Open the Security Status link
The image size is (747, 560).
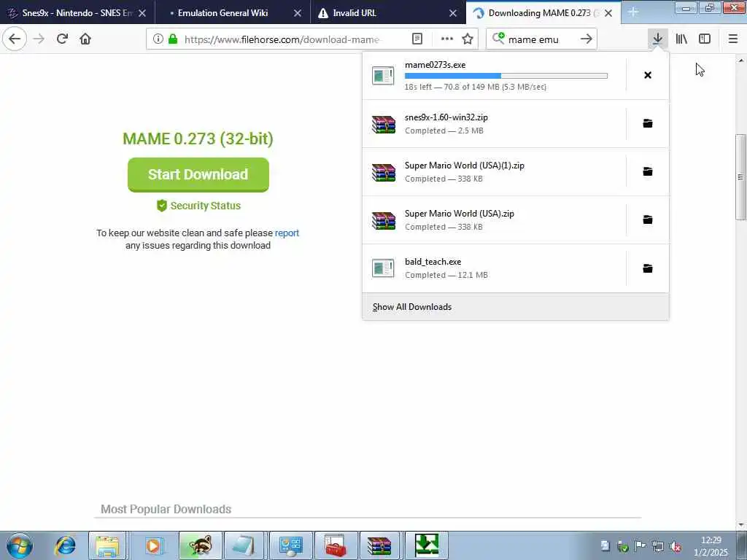click(x=198, y=206)
